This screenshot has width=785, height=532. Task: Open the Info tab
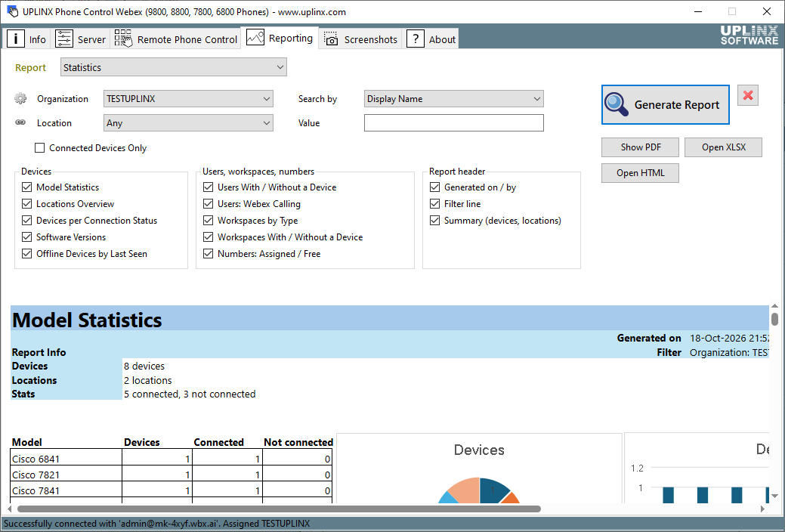(27, 39)
